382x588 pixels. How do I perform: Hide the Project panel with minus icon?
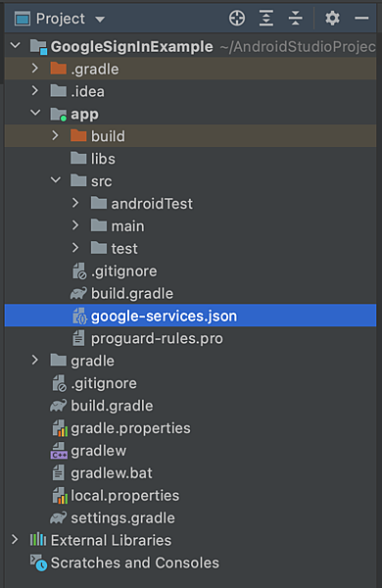click(x=361, y=18)
